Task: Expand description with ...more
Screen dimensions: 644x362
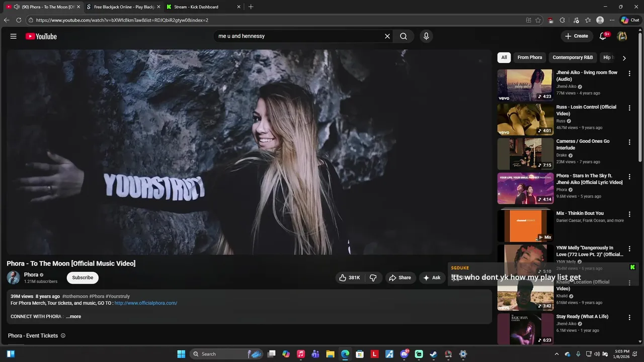Action: [73, 316]
